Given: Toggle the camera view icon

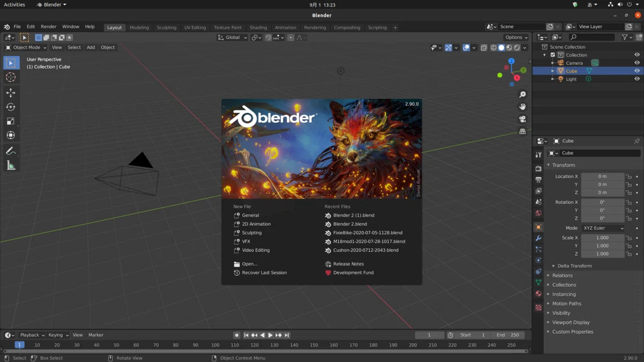Looking at the screenshot, I should (522, 119).
